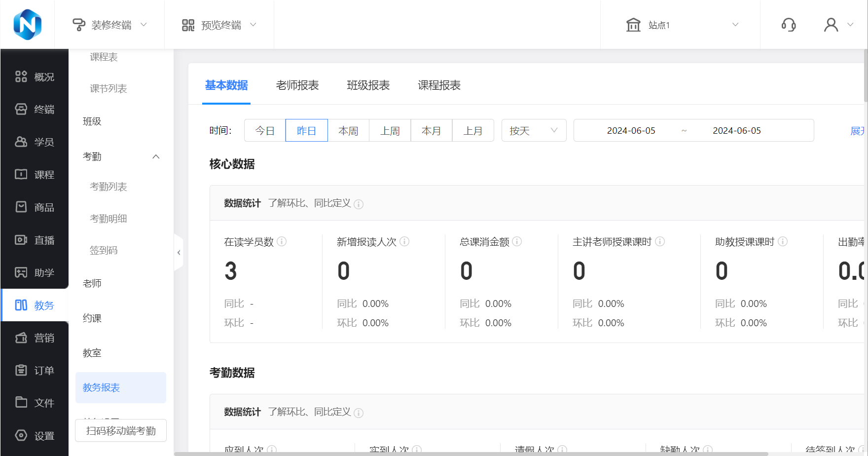Click the customer service headset icon
This screenshot has height=456, width=868.
pyautogui.click(x=789, y=25)
